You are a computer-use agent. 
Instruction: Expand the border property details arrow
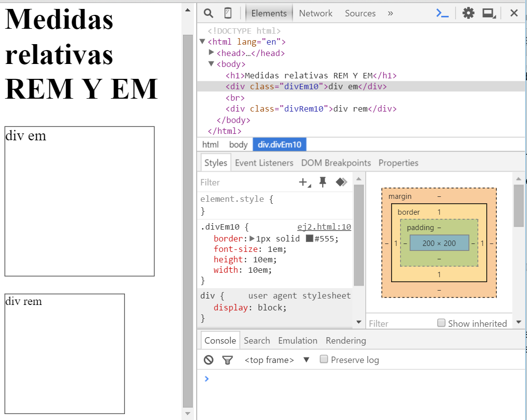click(x=252, y=239)
